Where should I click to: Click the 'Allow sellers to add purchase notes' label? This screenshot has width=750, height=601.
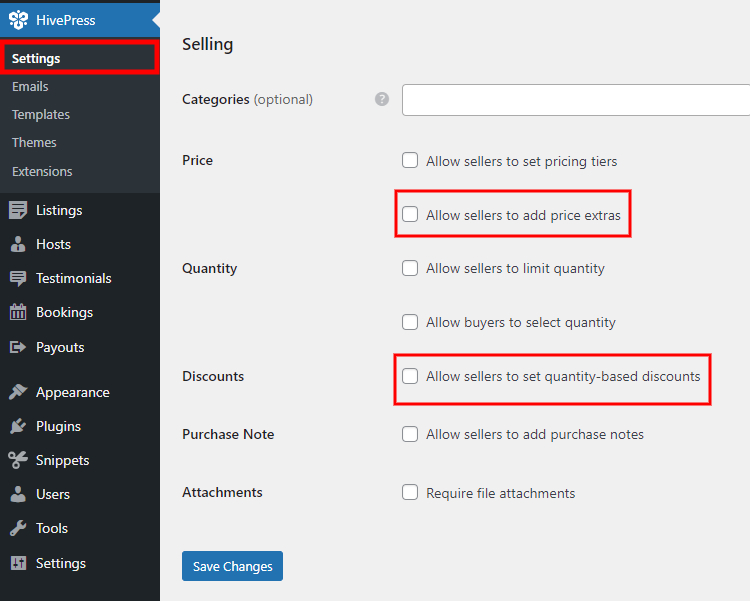point(535,434)
